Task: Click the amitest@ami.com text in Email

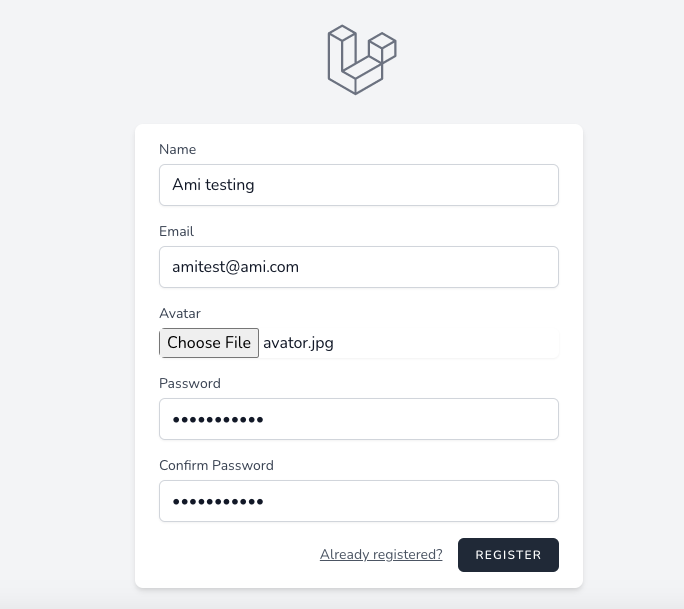Action: pyautogui.click(x=236, y=267)
